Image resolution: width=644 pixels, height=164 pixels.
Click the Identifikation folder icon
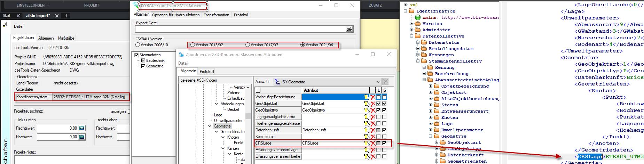pos(411,11)
